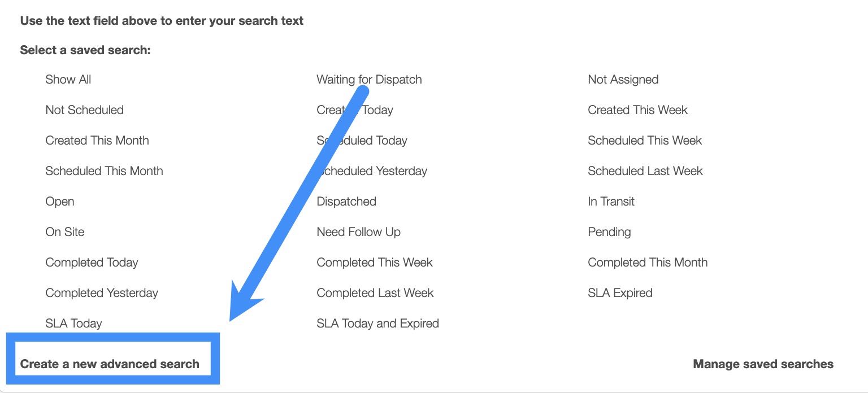The height and width of the screenshot is (393, 868).
Task: Filter by Dispatched status
Action: coord(346,202)
